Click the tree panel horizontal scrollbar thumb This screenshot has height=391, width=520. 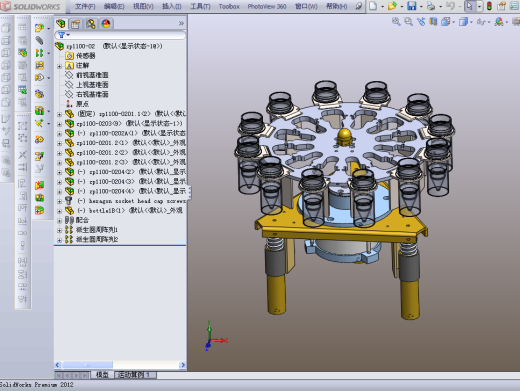[88, 365]
